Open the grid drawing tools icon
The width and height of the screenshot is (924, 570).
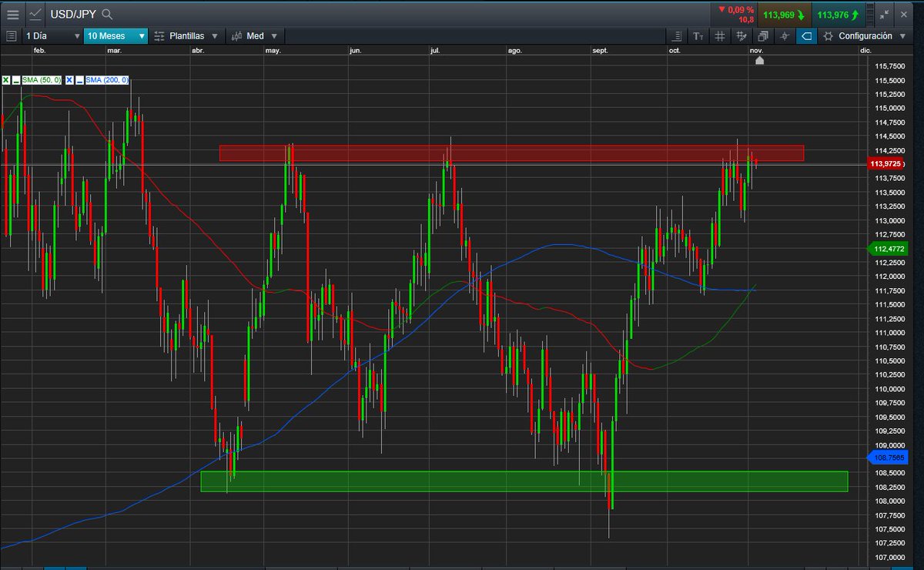point(742,35)
